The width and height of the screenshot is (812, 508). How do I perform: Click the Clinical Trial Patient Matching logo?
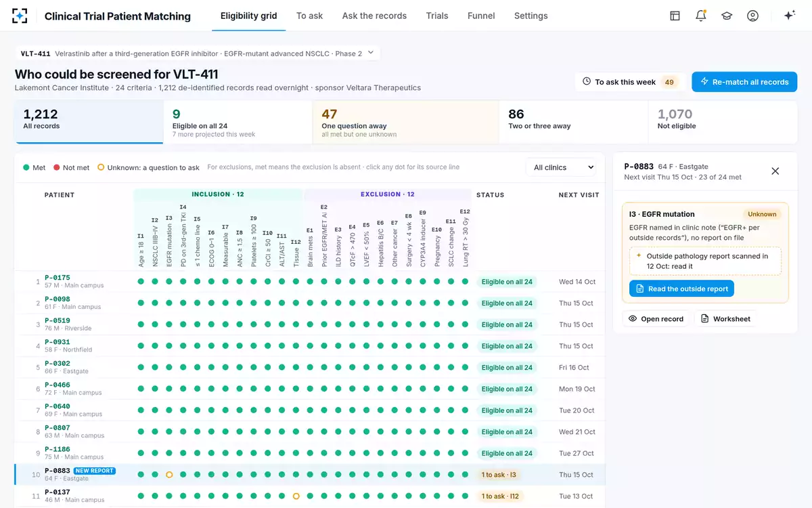click(20, 16)
